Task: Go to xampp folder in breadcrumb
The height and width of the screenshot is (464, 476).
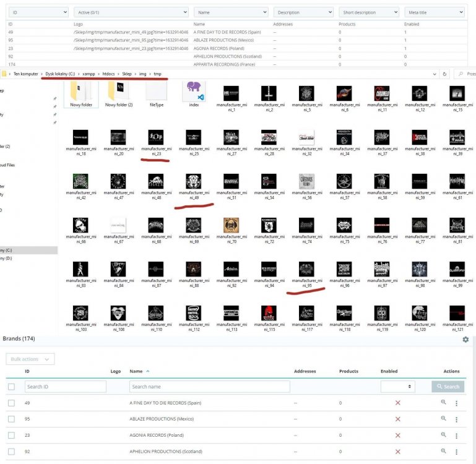Action: coord(89,74)
